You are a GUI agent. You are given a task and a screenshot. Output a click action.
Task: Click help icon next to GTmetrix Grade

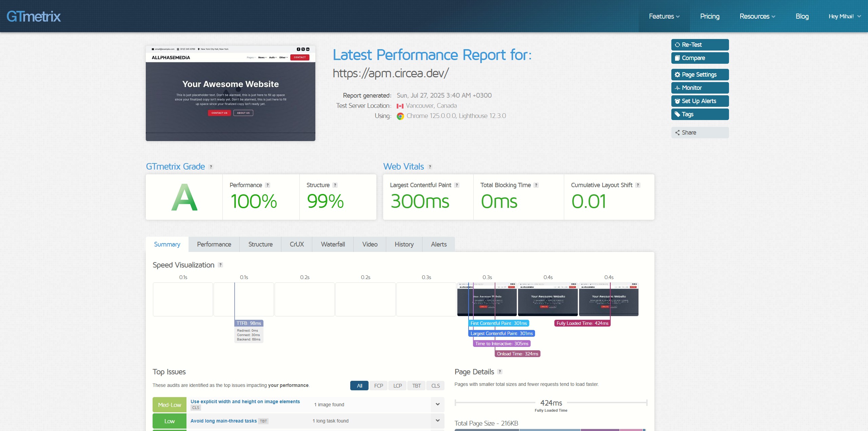(211, 167)
